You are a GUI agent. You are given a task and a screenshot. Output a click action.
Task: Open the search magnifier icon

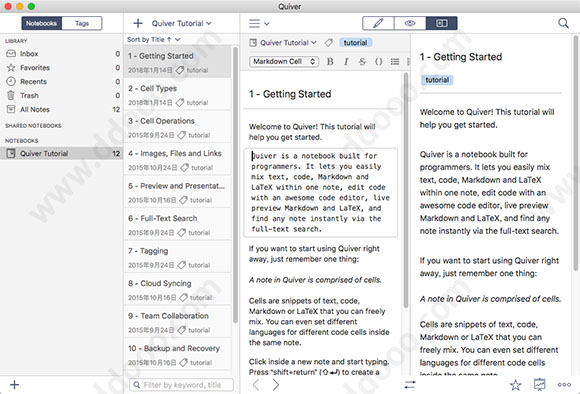point(563,23)
